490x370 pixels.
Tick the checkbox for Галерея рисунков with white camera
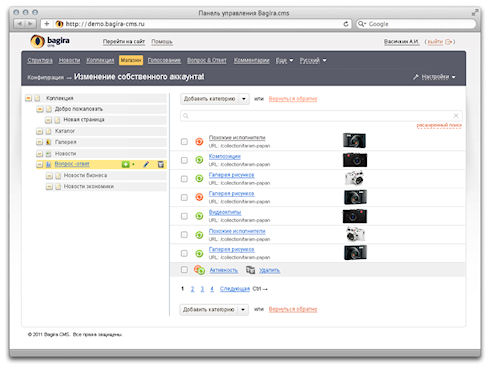[184, 179]
